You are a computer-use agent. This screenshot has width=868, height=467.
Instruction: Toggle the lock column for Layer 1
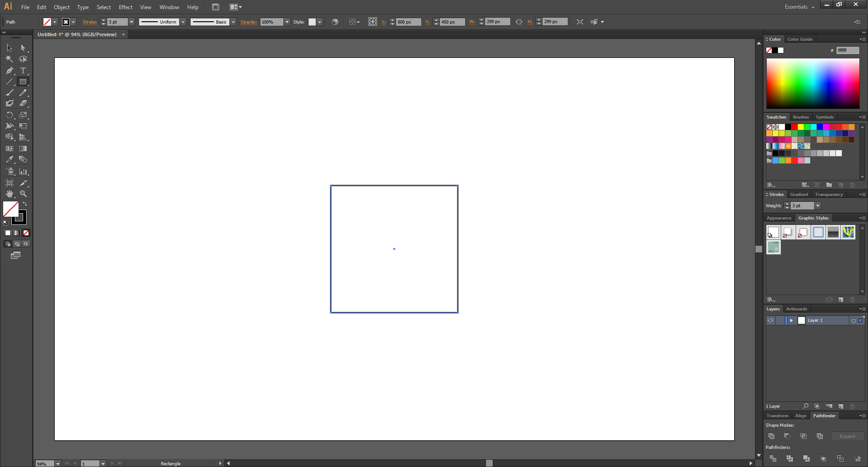pyautogui.click(x=780, y=320)
